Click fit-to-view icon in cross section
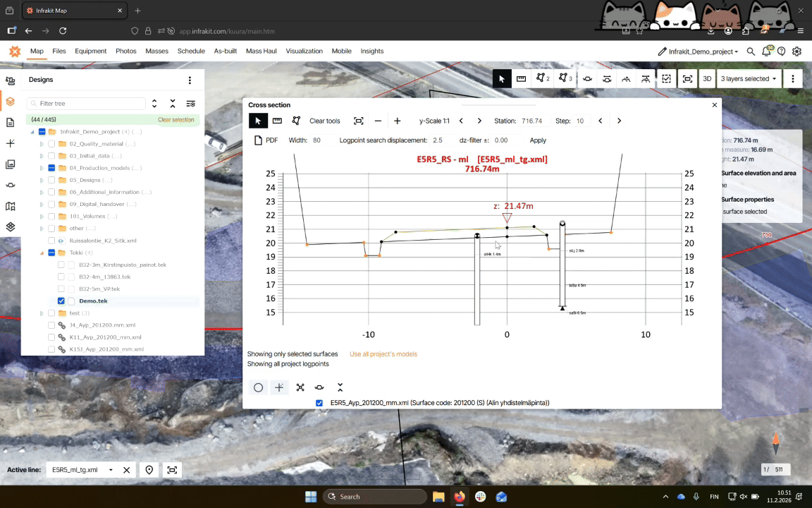 click(358, 121)
